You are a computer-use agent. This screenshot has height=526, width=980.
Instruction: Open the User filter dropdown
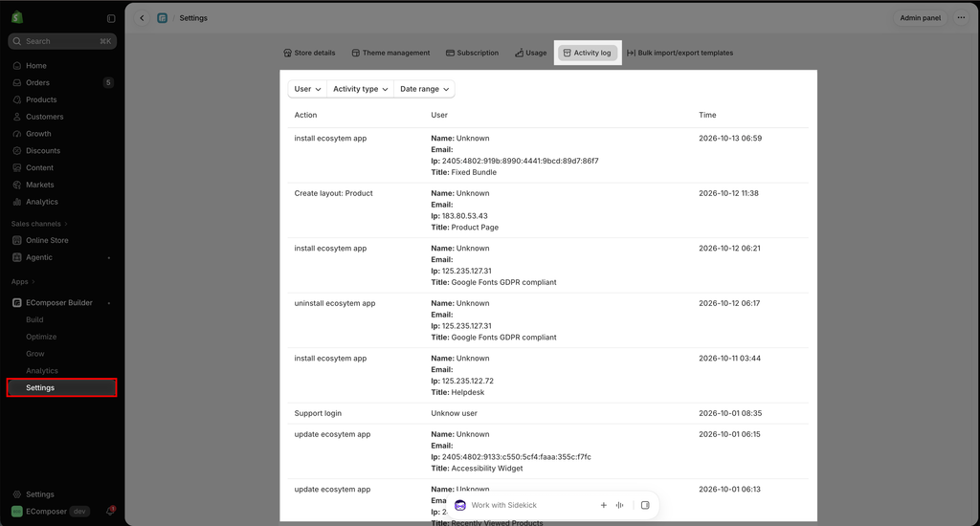[x=308, y=89]
